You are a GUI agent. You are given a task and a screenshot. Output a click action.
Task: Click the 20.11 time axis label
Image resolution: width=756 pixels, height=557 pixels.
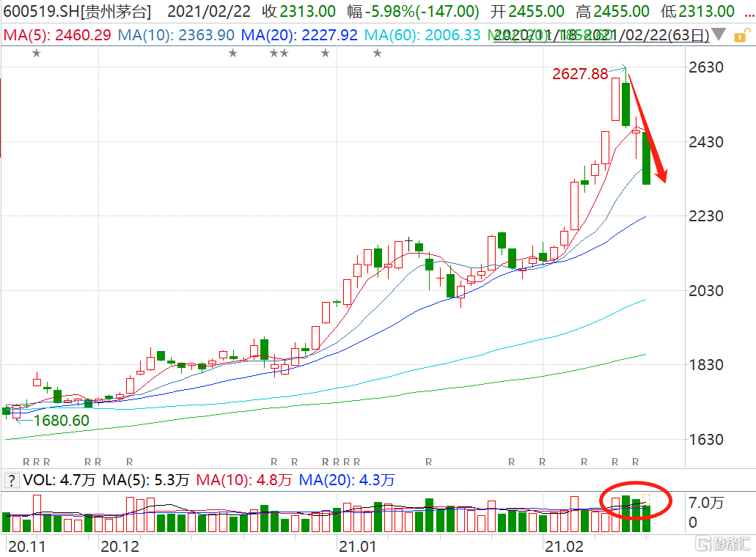pyautogui.click(x=27, y=547)
